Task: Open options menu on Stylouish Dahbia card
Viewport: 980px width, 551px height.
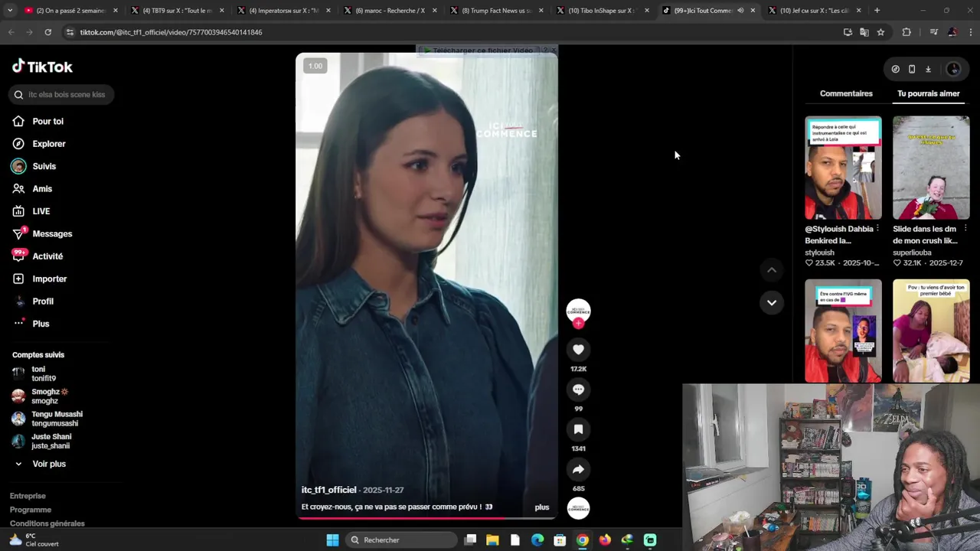Action: (877, 229)
